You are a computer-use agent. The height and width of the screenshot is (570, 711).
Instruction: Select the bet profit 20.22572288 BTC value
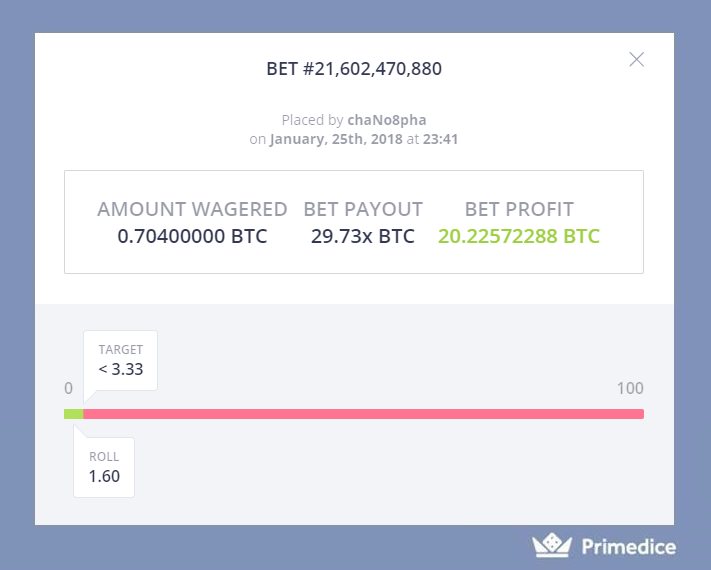pos(519,236)
